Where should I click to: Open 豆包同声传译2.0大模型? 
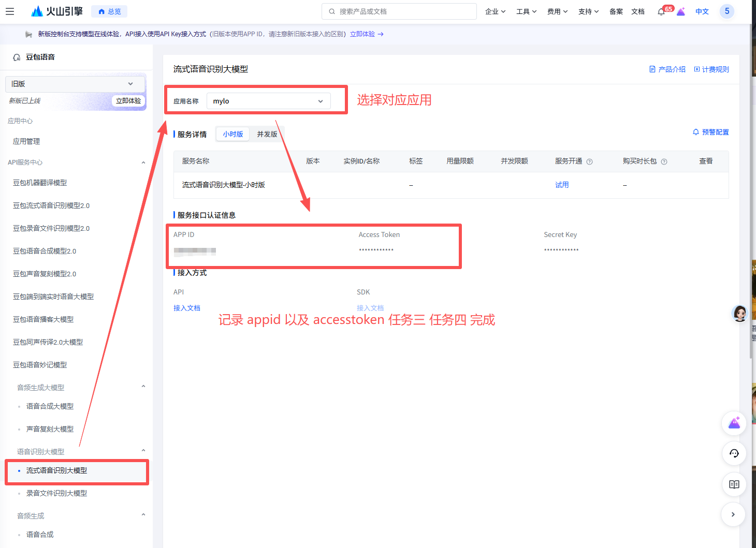click(48, 342)
